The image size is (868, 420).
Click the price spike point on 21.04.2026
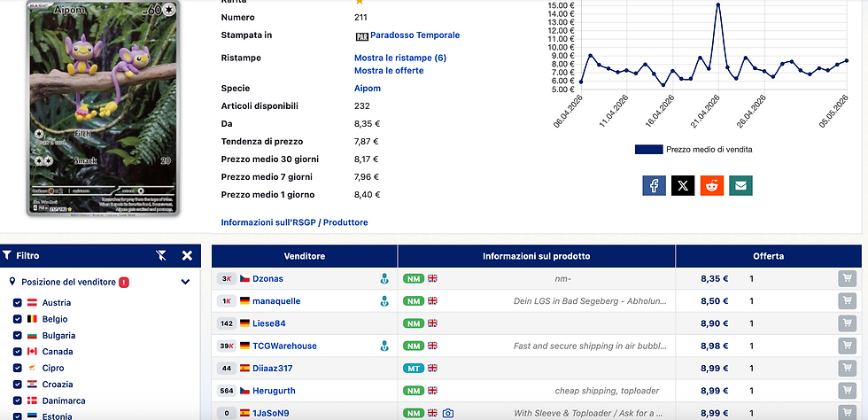tap(718, 5)
